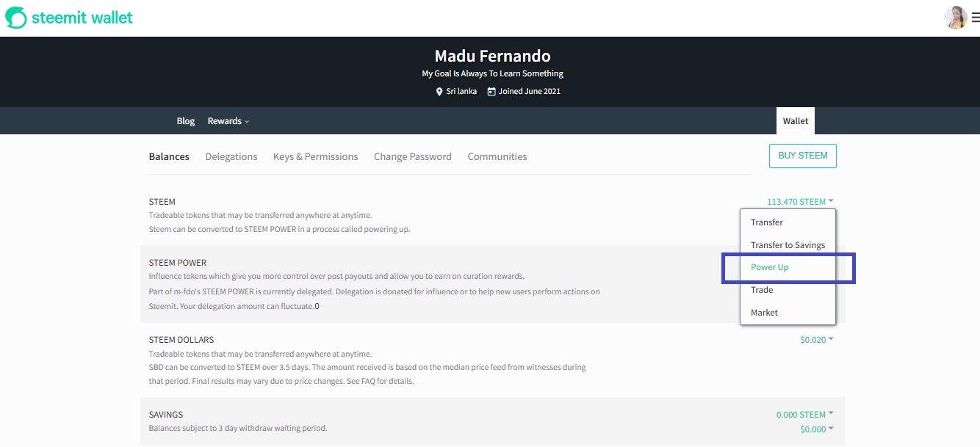
Task: Switch to the Delegations tab
Action: point(231,156)
